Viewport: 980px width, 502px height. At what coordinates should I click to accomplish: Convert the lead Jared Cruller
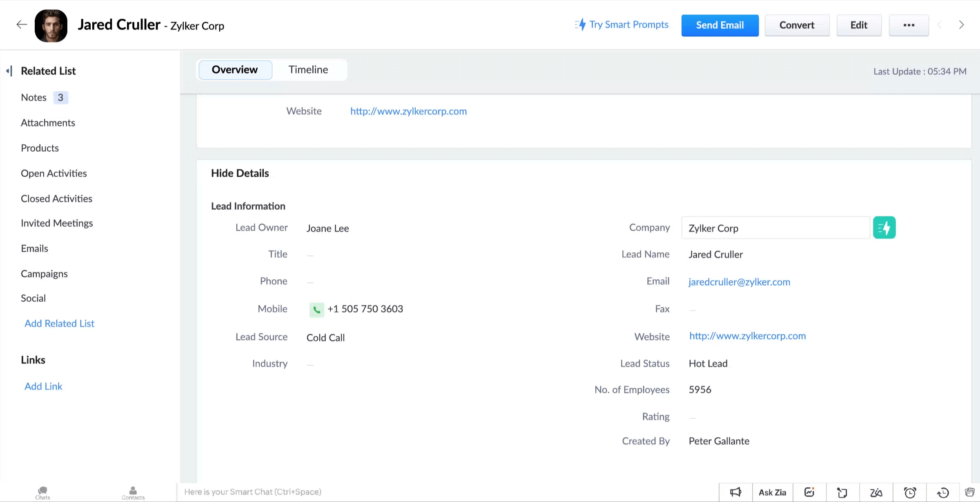click(797, 25)
